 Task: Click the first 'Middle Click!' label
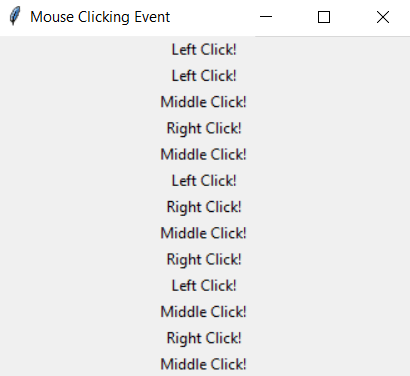click(x=203, y=102)
